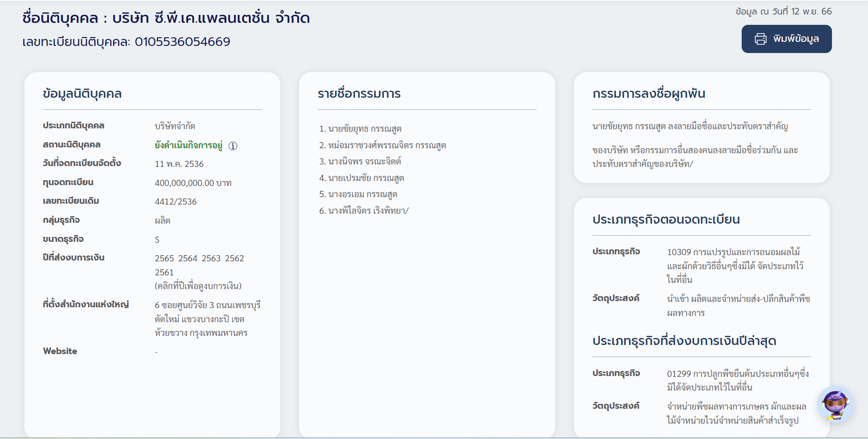
Task: Click director name นายเปรมชัย กรรณสูต
Action: pyautogui.click(x=366, y=178)
